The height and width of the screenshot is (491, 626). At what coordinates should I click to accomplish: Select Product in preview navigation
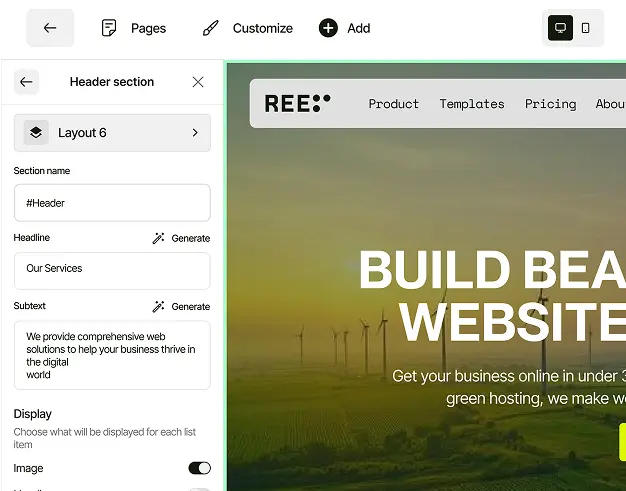click(394, 104)
